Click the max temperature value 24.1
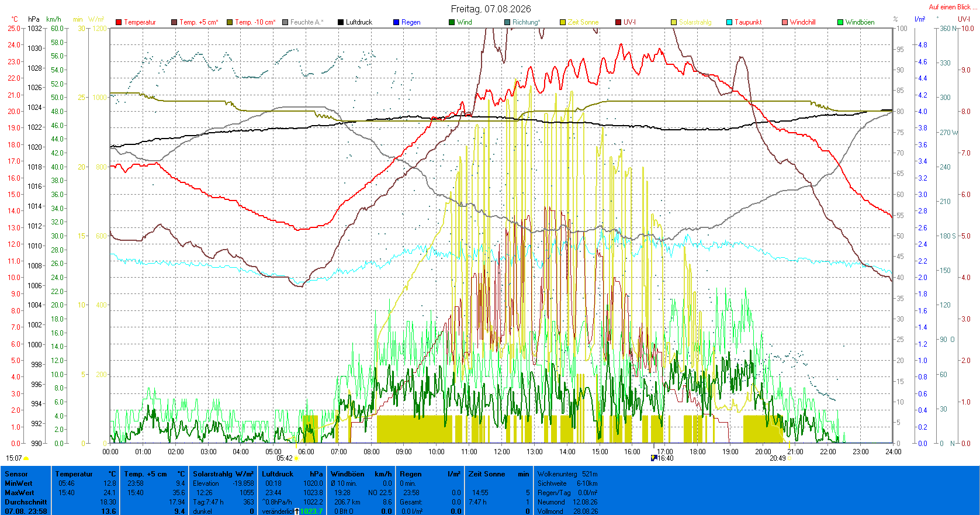The image size is (980, 515). 110,493
